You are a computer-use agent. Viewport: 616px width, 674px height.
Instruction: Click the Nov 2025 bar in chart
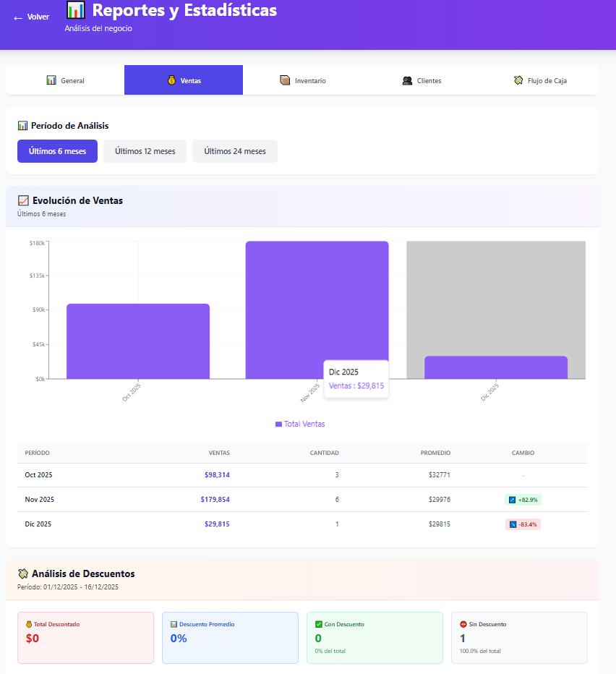317,304
